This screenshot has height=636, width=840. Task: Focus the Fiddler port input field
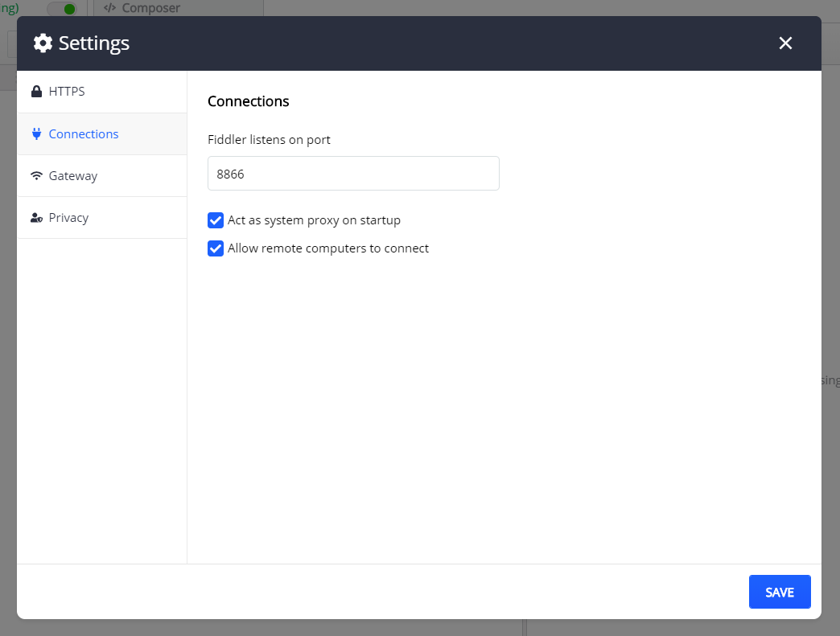click(x=353, y=174)
